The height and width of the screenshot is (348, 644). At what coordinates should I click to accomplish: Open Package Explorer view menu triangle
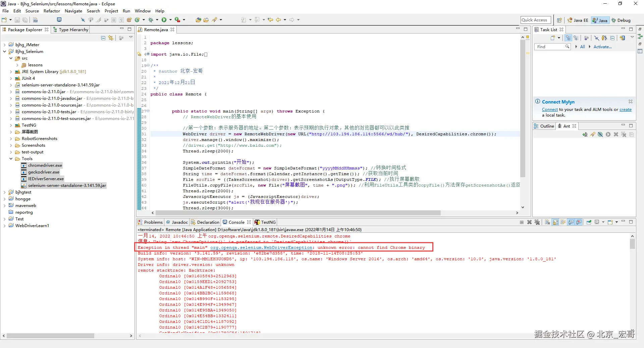[x=131, y=38]
